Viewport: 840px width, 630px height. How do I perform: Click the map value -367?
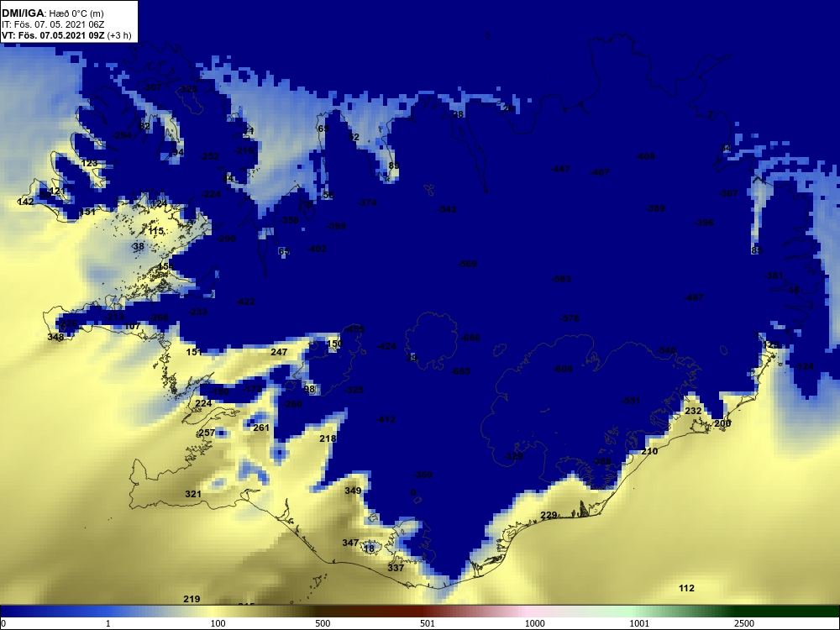coord(728,193)
